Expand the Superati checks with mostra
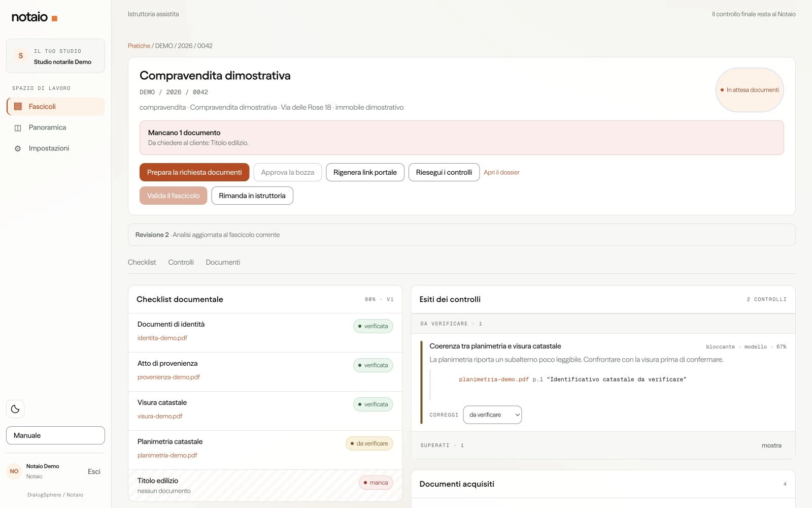The image size is (812, 508). click(771, 446)
